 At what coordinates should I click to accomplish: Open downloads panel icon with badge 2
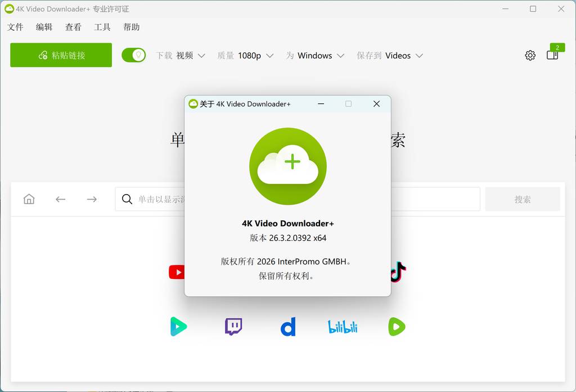553,55
